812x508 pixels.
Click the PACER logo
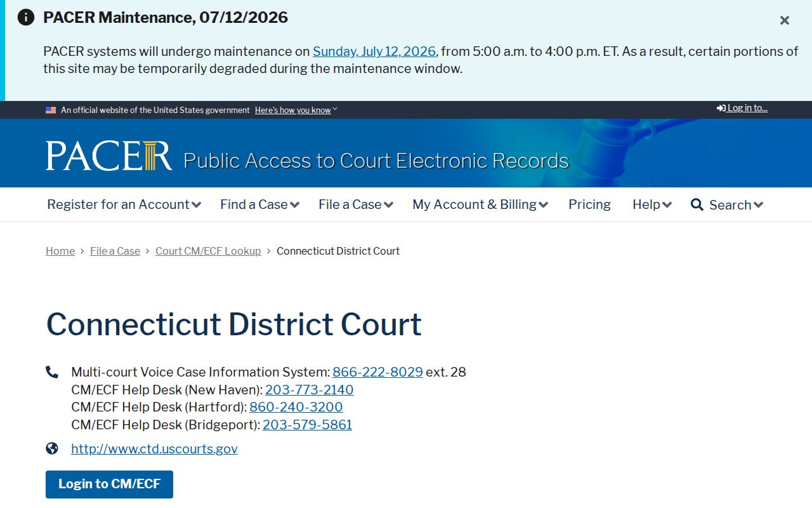point(109,156)
